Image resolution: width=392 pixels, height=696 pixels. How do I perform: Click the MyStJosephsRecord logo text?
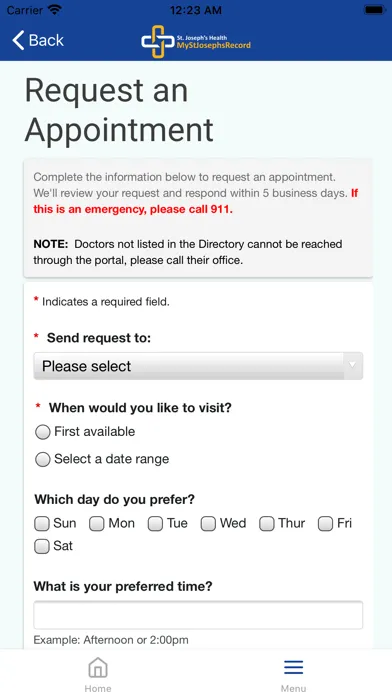(214, 45)
